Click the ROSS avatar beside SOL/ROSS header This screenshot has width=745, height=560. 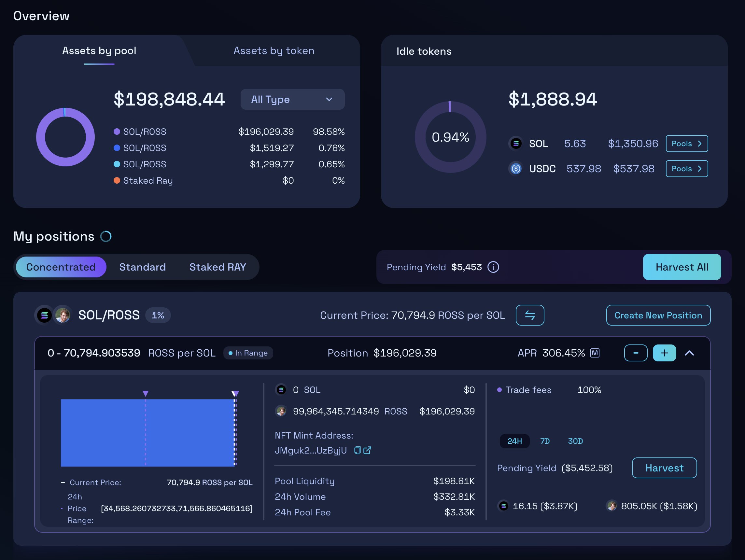click(62, 315)
